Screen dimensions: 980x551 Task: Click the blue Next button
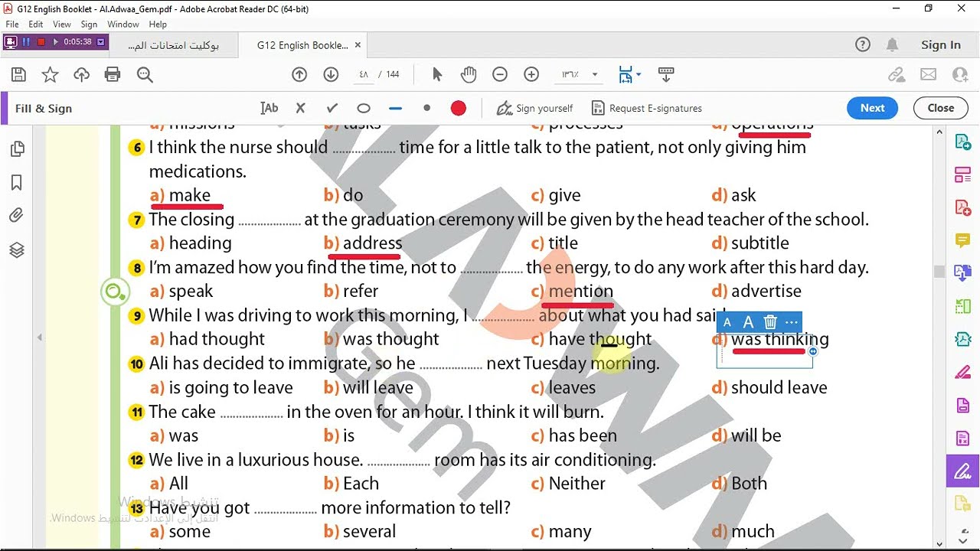[872, 108]
